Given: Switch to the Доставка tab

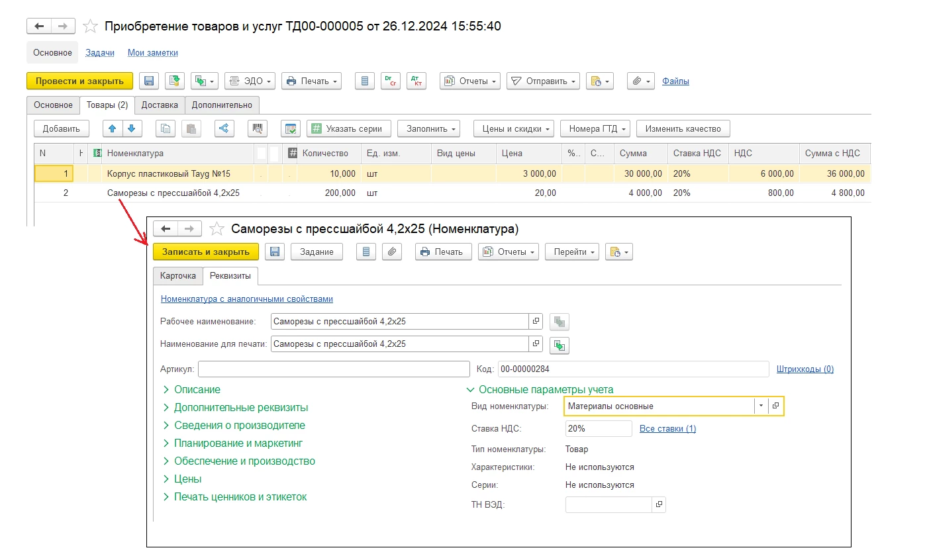Looking at the screenshot, I should (x=160, y=105).
